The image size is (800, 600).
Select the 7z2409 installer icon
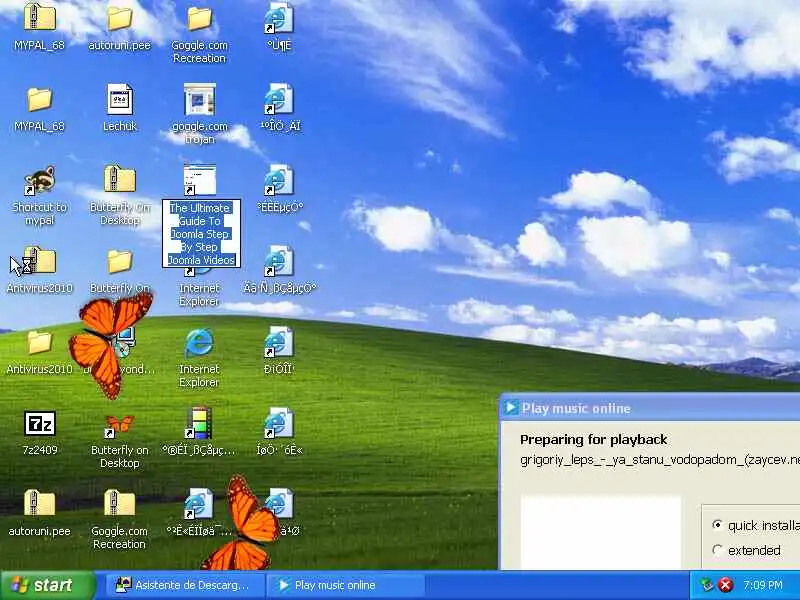[x=40, y=423]
